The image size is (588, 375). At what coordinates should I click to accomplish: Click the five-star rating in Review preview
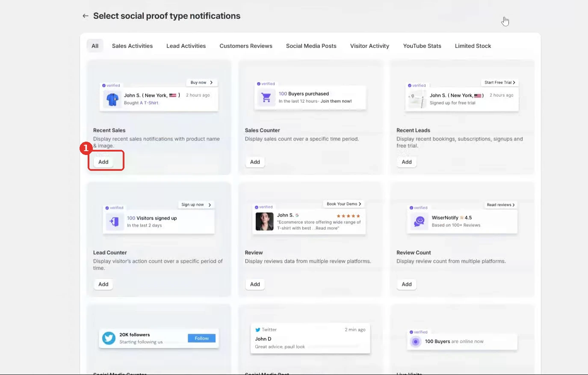pos(349,216)
